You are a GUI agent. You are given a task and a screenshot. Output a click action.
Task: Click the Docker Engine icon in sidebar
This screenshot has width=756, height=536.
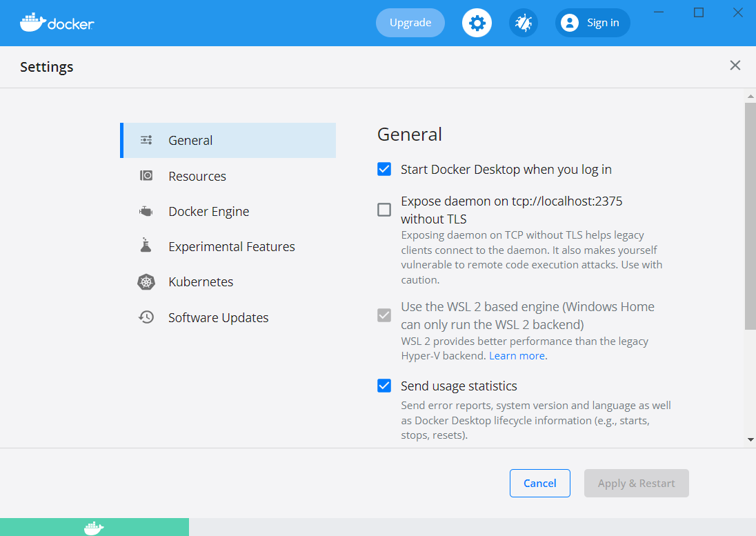coord(146,211)
